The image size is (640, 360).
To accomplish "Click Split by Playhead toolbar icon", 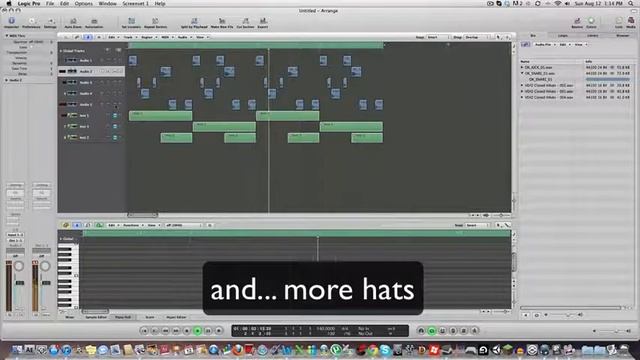I will pos(194,22).
